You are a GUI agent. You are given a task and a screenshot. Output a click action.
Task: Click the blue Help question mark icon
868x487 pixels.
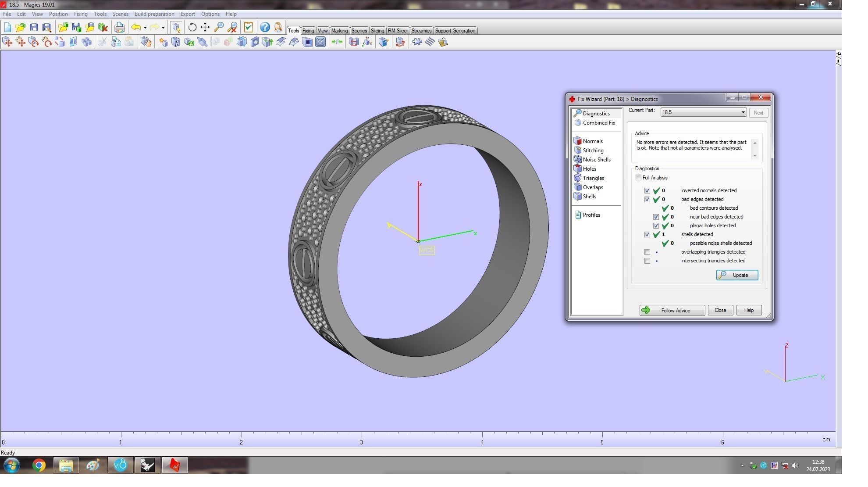(x=265, y=27)
